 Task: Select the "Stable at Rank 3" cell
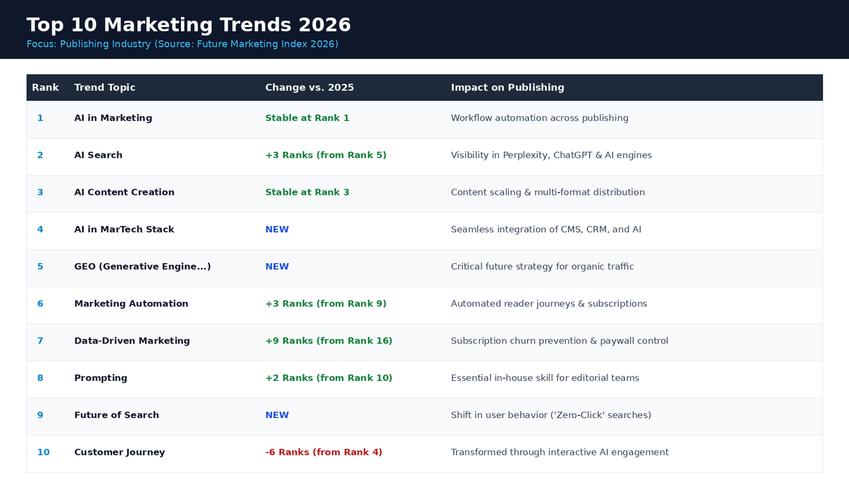pos(307,192)
